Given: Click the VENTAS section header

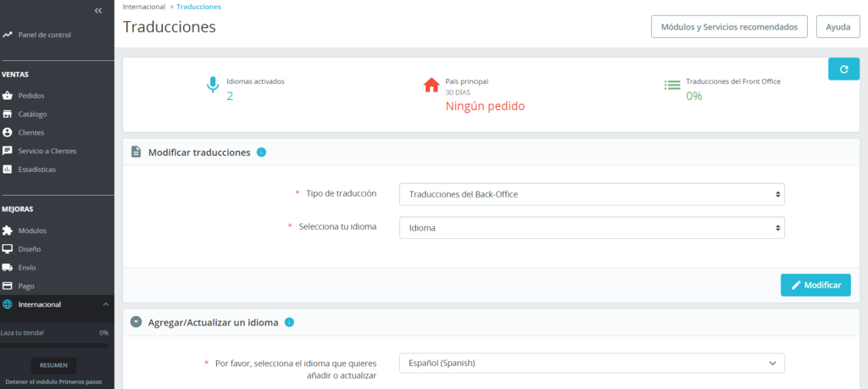Looking at the screenshot, I should (15, 75).
